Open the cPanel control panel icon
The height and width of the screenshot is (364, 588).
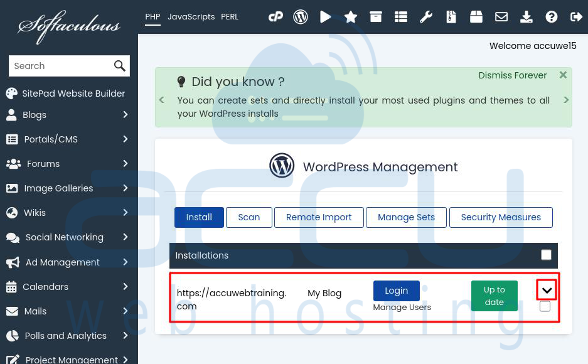(x=275, y=17)
